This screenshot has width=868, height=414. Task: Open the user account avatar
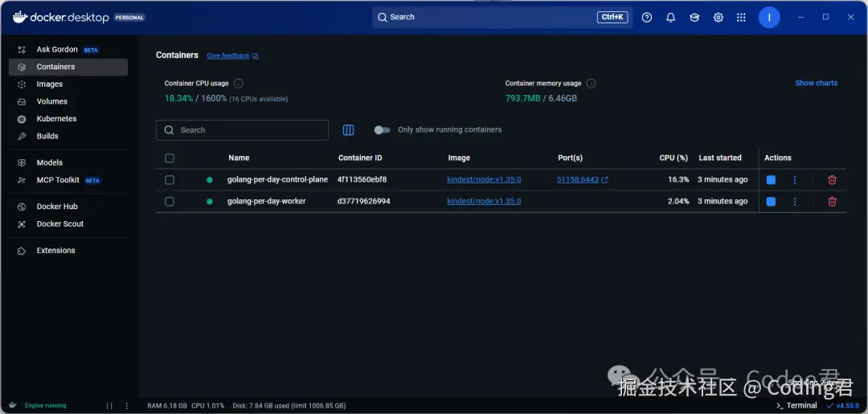tap(769, 17)
